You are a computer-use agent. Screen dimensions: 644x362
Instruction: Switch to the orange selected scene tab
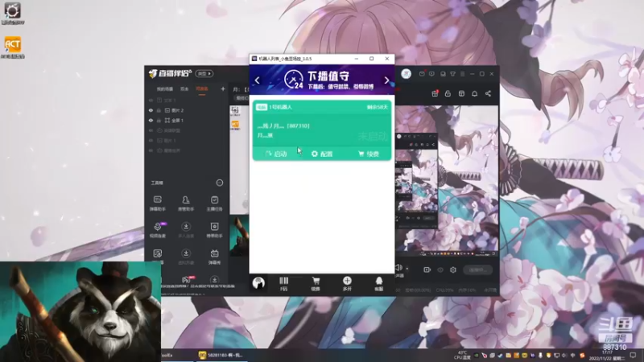(x=202, y=88)
